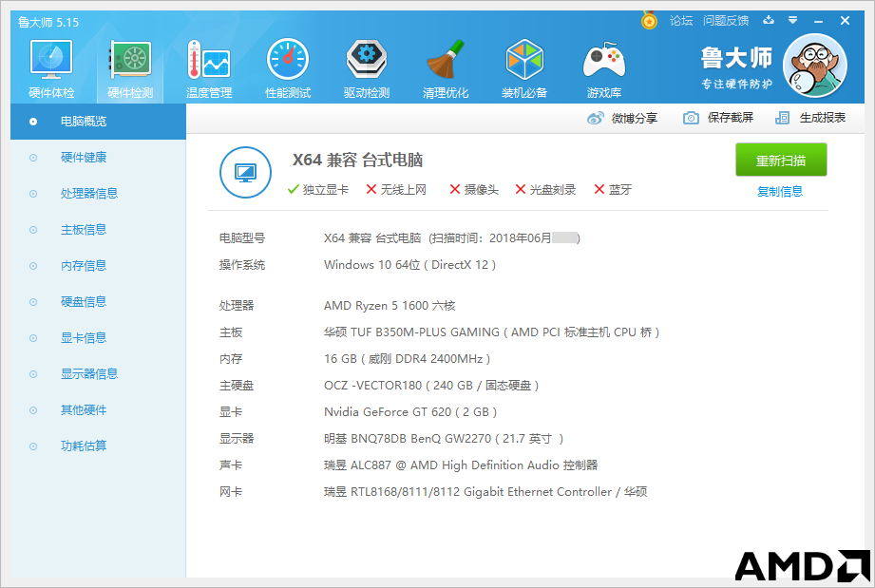This screenshot has width=875, height=588.
Task: Click 蓝牙 status indicator
Action: point(613,190)
